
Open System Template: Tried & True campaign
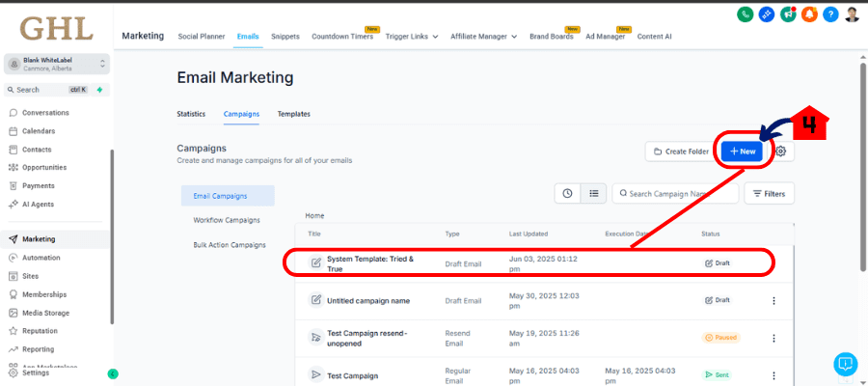[x=369, y=263]
